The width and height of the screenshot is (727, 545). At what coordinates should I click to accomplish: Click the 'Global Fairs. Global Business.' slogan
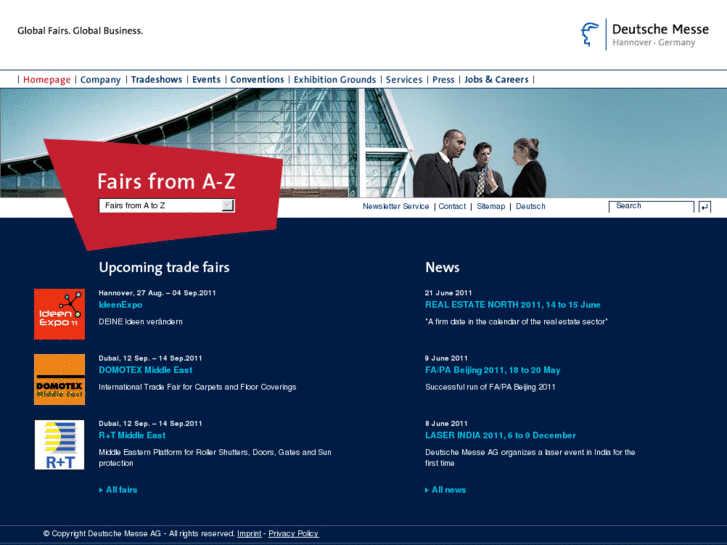click(x=80, y=31)
